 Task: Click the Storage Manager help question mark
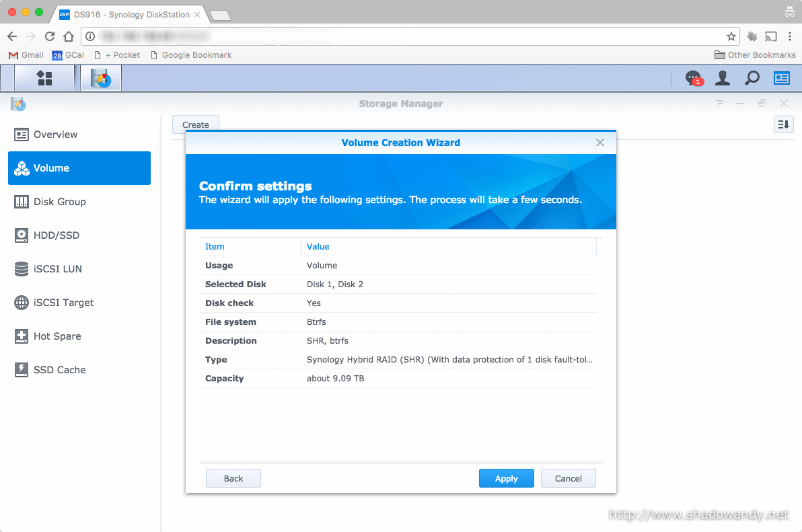[720, 104]
